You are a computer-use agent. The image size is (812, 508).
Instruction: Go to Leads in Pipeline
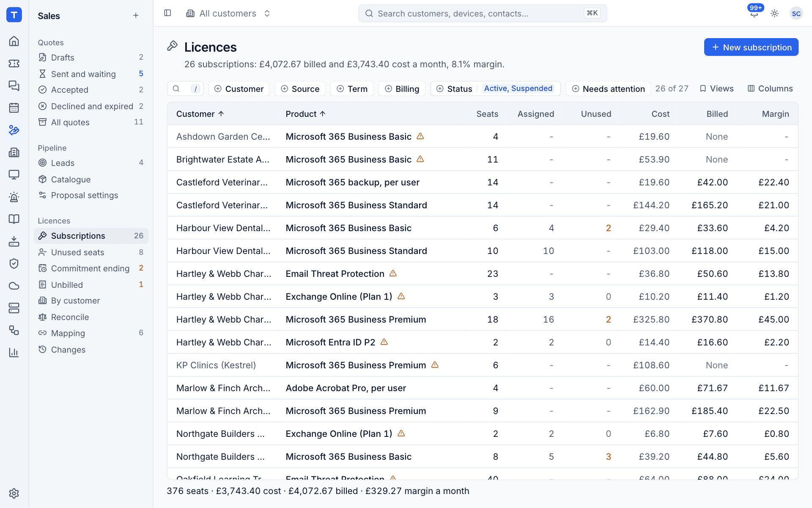(91, 163)
